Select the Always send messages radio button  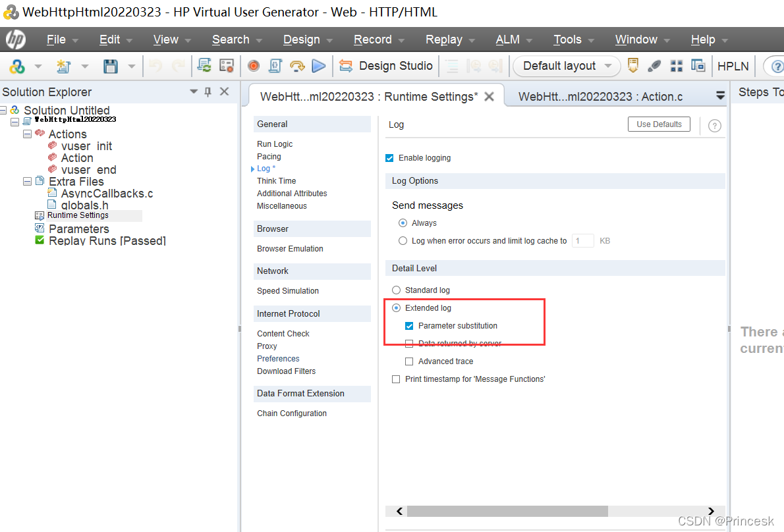[403, 223]
